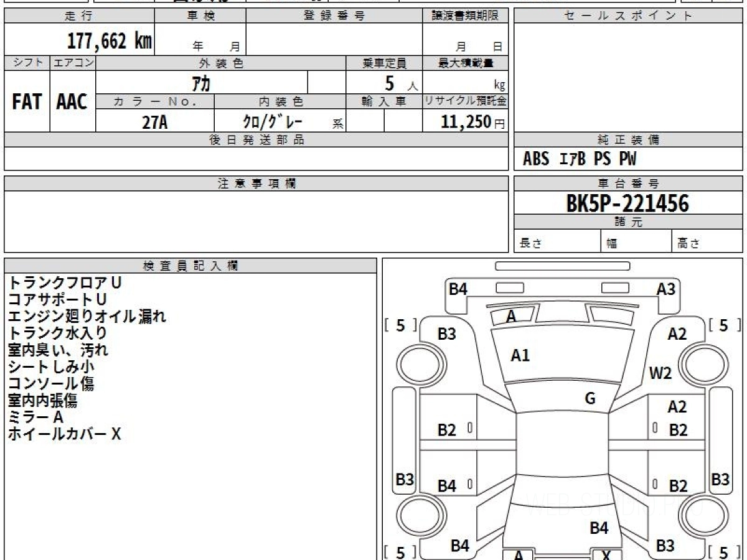Select the note トランクフロア U
The height and width of the screenshot is (560, 747).
coord(65,282)
